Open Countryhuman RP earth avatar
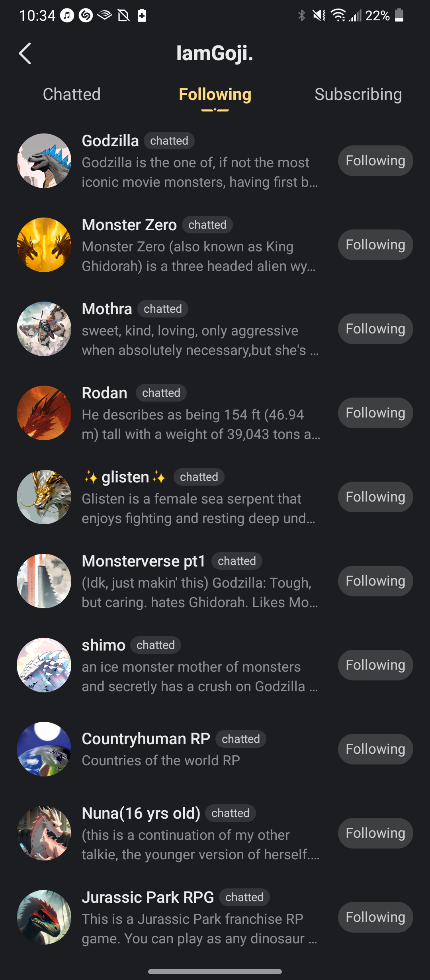Image resolution: width=430 pixels, height=980 pixels. tap(44, 749)
